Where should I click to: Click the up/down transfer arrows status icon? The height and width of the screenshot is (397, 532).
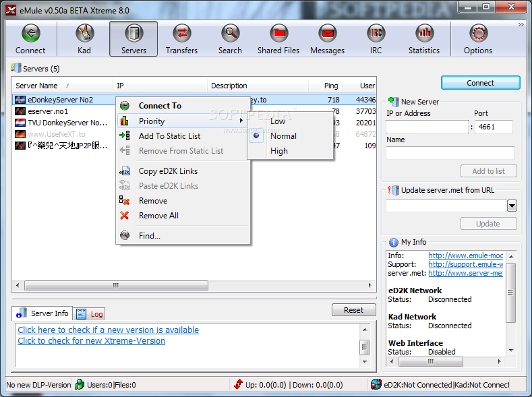(238, 384)
